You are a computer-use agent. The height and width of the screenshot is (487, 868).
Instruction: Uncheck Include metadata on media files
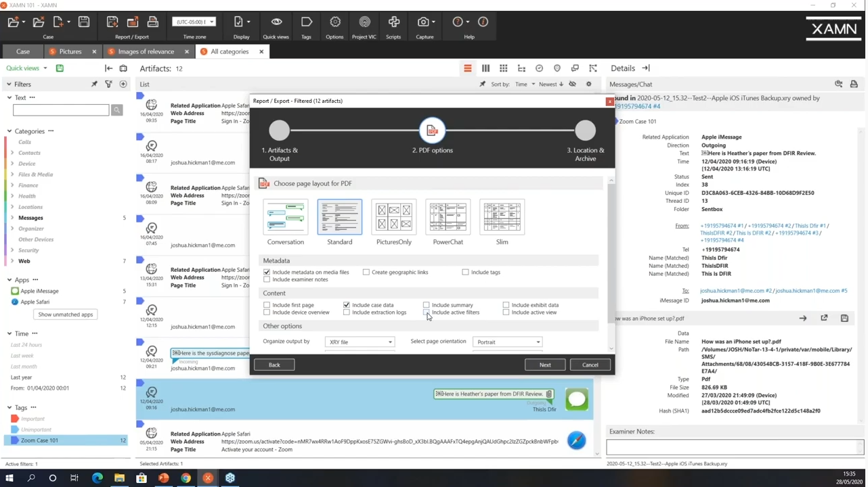(267, 272)
